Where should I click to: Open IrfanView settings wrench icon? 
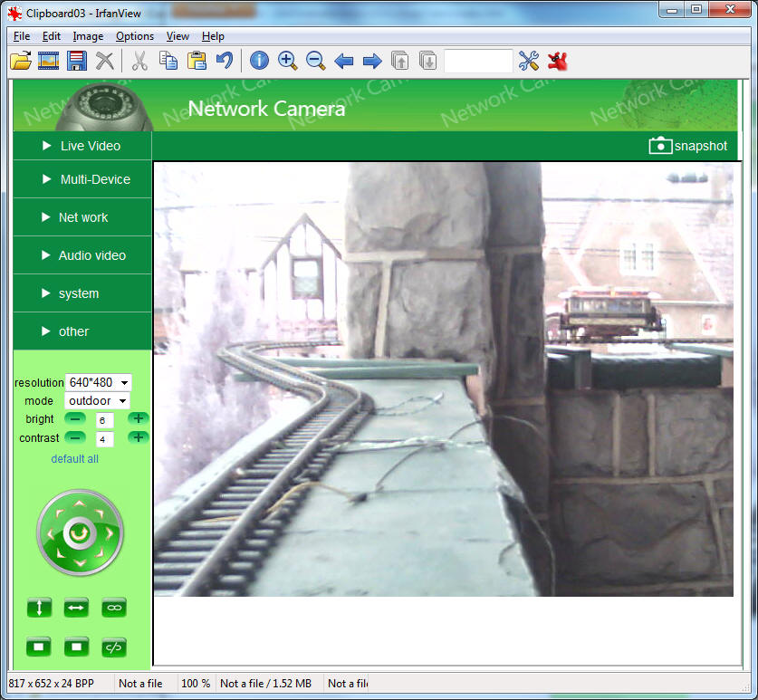click(529, 61)
